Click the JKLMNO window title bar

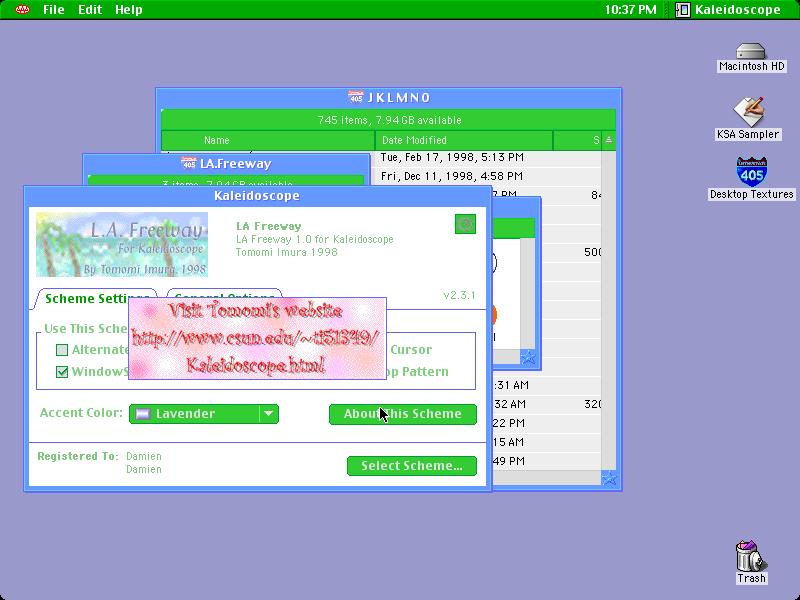pyautogui.click(x=389, y=97)
